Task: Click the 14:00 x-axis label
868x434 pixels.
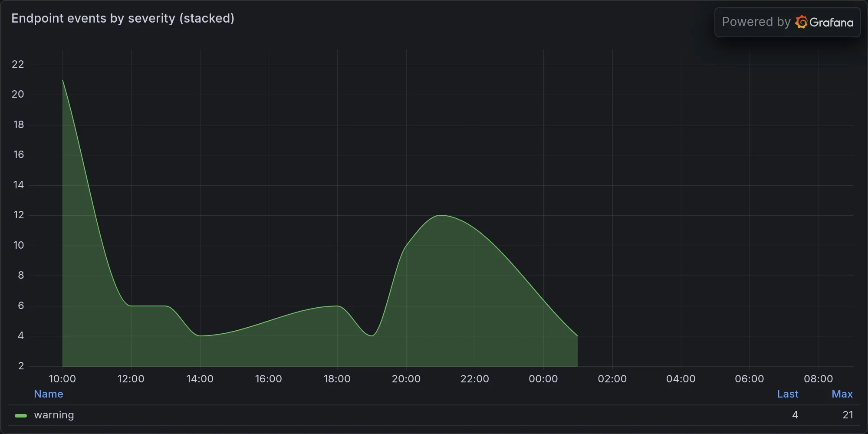Action: pyautogui.click(x=200, y=379)
